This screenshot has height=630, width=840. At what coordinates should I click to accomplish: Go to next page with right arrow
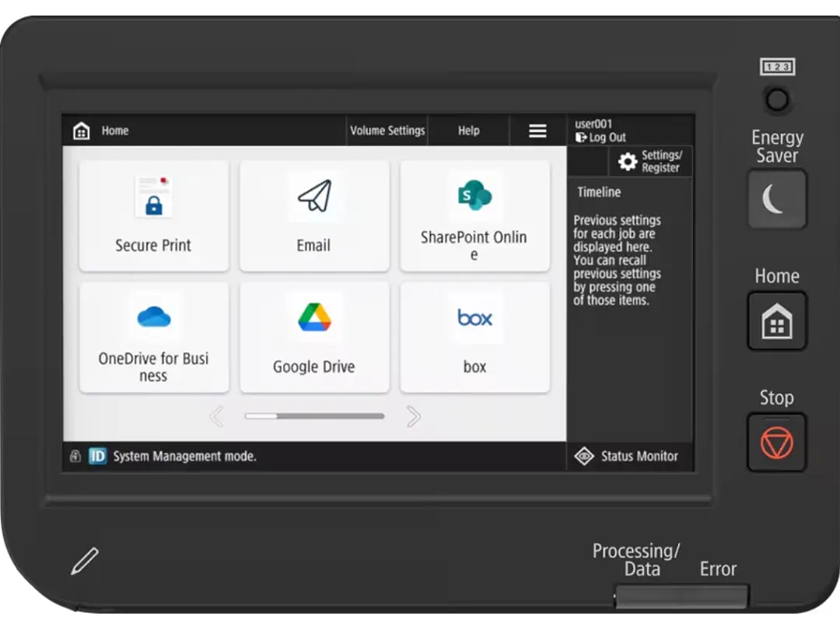[x=413, y=416]
